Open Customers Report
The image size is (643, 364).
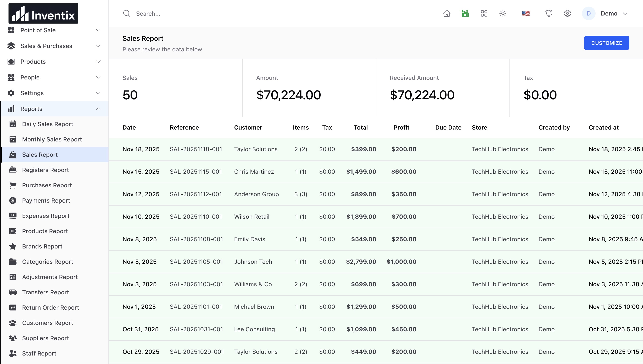55,323
